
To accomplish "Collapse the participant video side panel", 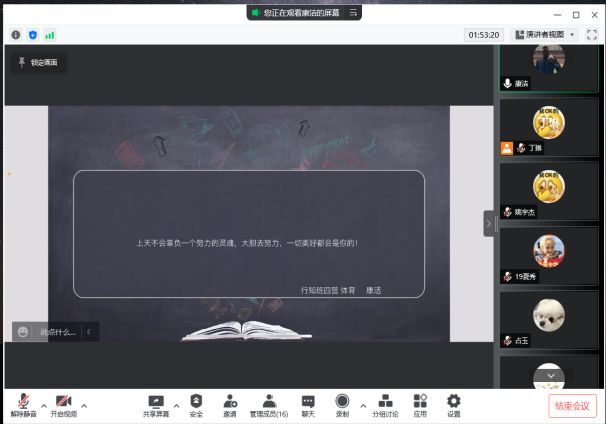I will point(489,224).
